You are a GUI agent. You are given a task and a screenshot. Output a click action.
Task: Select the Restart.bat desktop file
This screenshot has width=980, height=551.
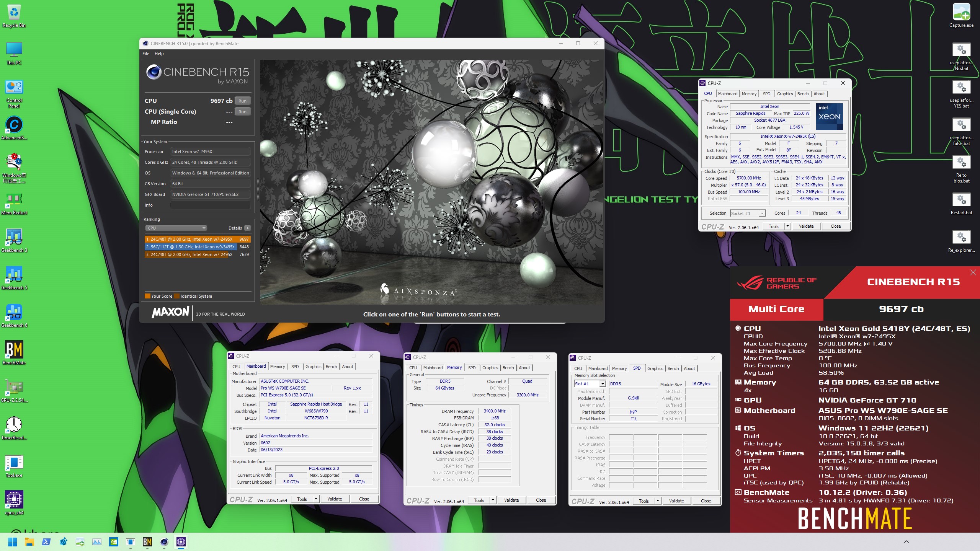[961, 204]
